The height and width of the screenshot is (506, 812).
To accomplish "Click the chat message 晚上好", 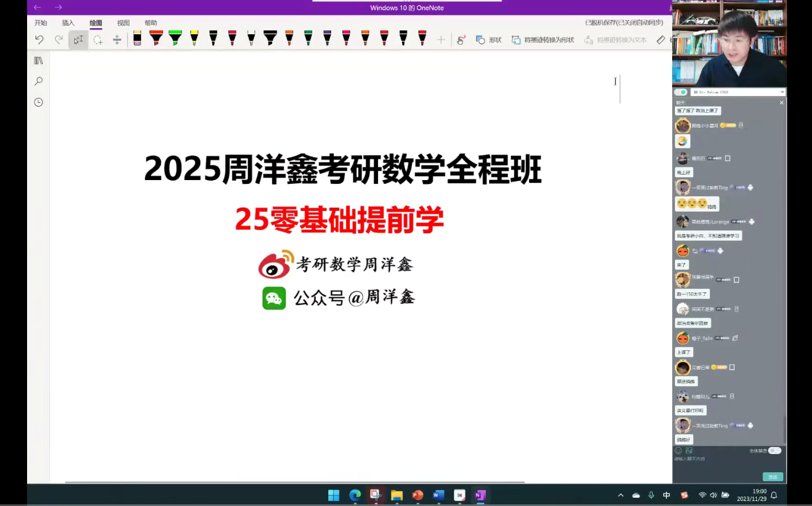I will 684,172.
